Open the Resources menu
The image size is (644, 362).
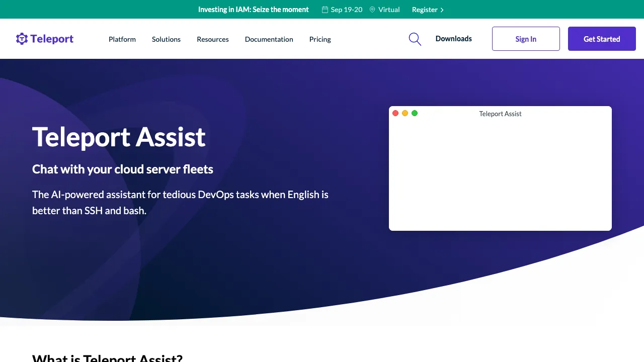213,39
